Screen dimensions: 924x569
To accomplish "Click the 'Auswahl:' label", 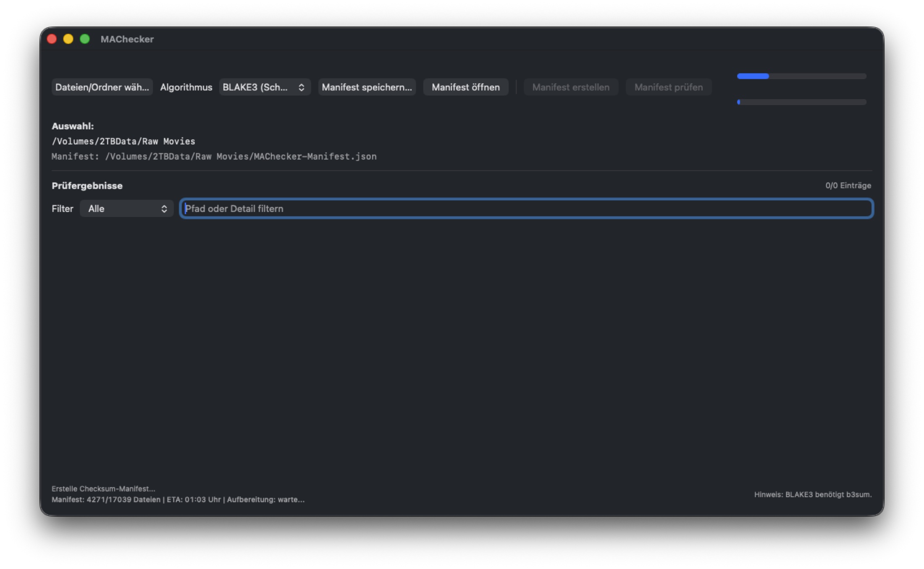I will (73, 126).
